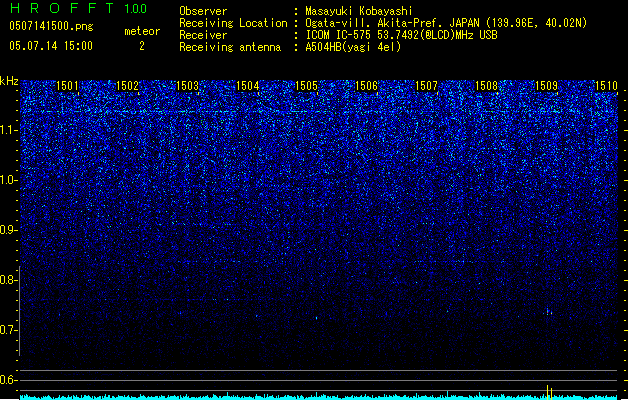Click the HROFFT 1.0.0 title text
This screenshot has width=629, height=400.
pyautogui.click(x=79, y=8)
